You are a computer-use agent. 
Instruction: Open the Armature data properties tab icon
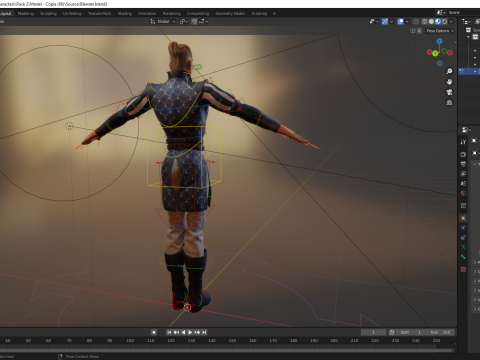point(463,247)
